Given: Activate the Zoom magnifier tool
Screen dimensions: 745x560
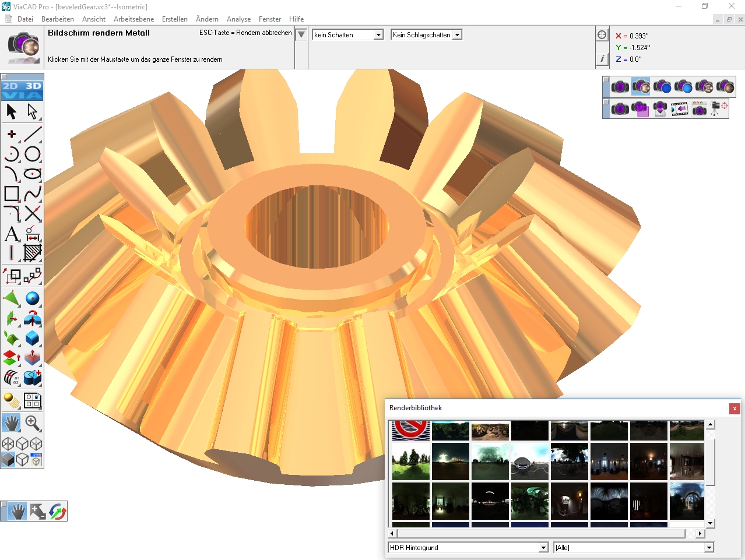Looking at the screenshot, I should pyautogui.click(x=33, y=424).
